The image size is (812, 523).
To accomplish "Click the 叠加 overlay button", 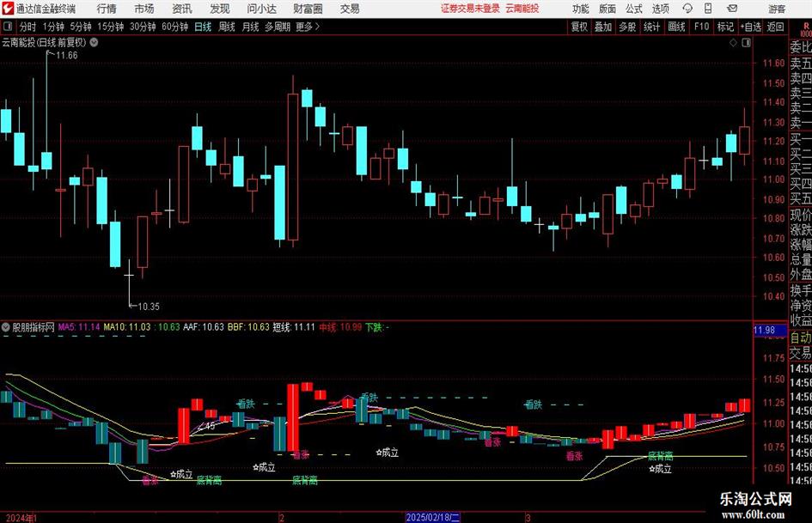I will 603,27.
